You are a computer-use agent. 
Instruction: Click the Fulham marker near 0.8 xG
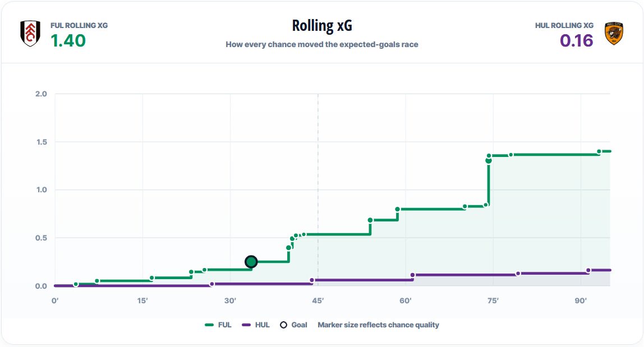398,210
